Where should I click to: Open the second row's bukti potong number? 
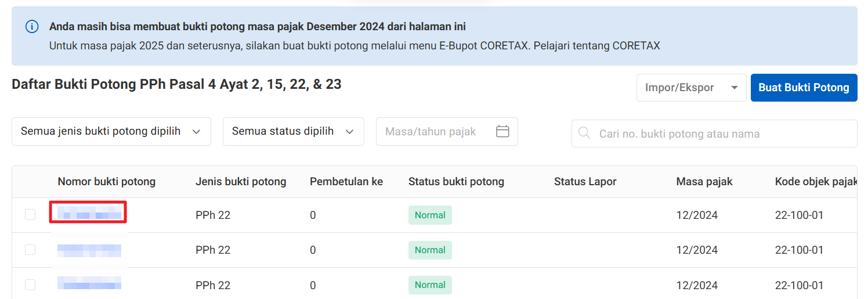pos(89,250)
